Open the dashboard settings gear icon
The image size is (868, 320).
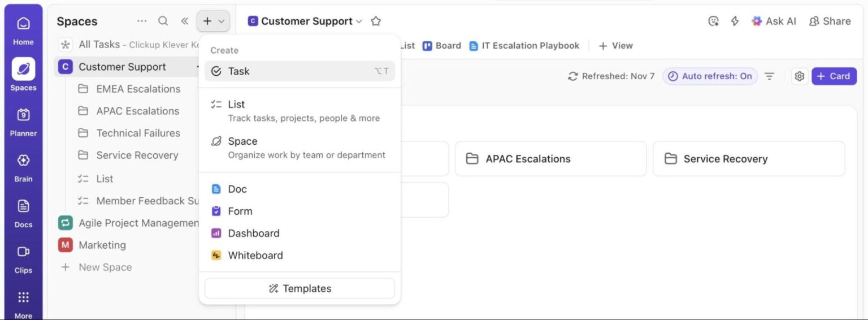coord(799,76)
